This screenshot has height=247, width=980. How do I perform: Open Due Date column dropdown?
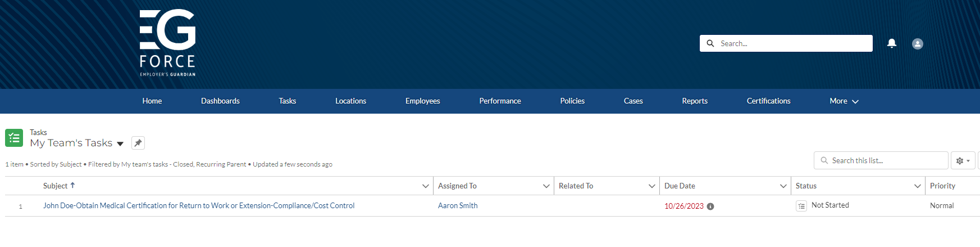[x=783, y=186]
